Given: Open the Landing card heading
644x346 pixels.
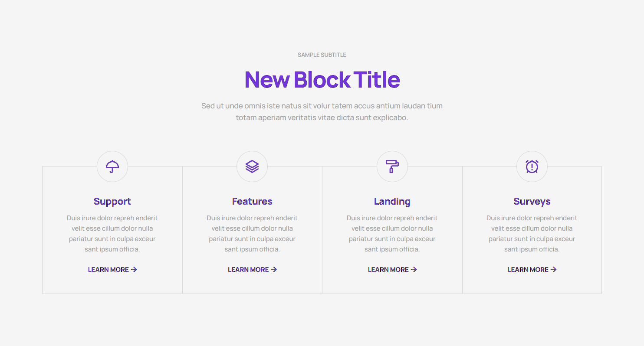Looking at the screenshot, I should 392,201.
